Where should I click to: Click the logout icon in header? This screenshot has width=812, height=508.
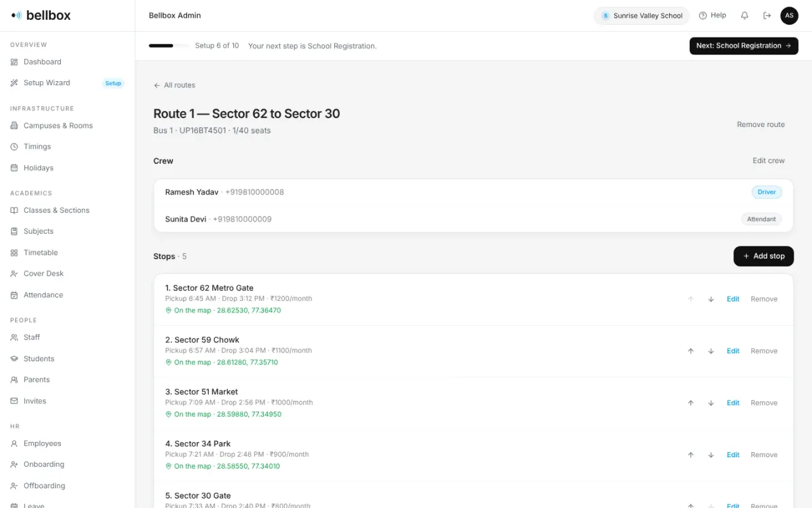click(x=767, y=16)
